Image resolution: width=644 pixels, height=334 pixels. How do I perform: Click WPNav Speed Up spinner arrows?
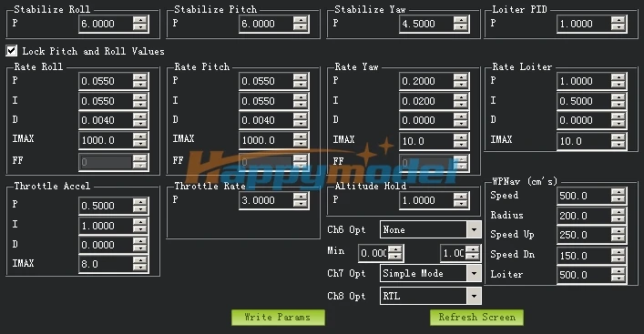[x=618, y=235]
